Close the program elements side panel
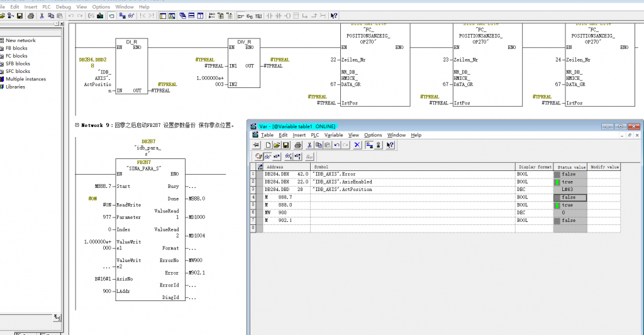The height and width of the screenshot is (335, 644). 62,24
